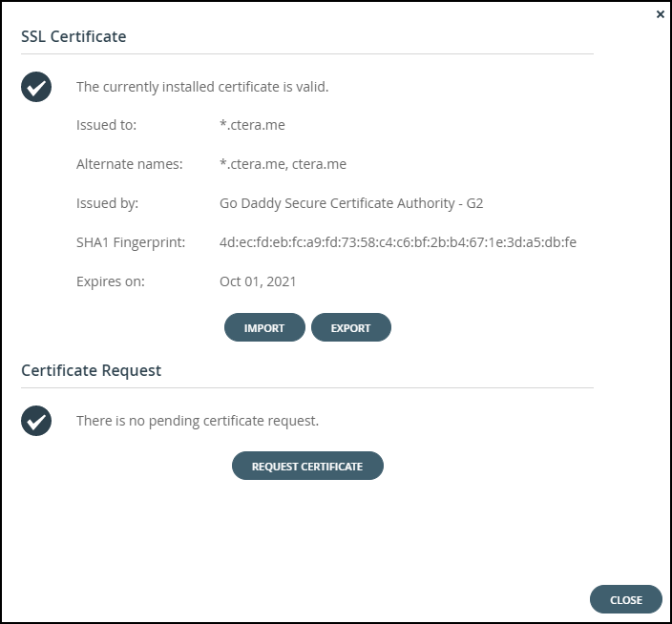The width and height of the screenshot is (672, 624).
Task: Click the SSL Certificate section heading
Action: point(73,36)
